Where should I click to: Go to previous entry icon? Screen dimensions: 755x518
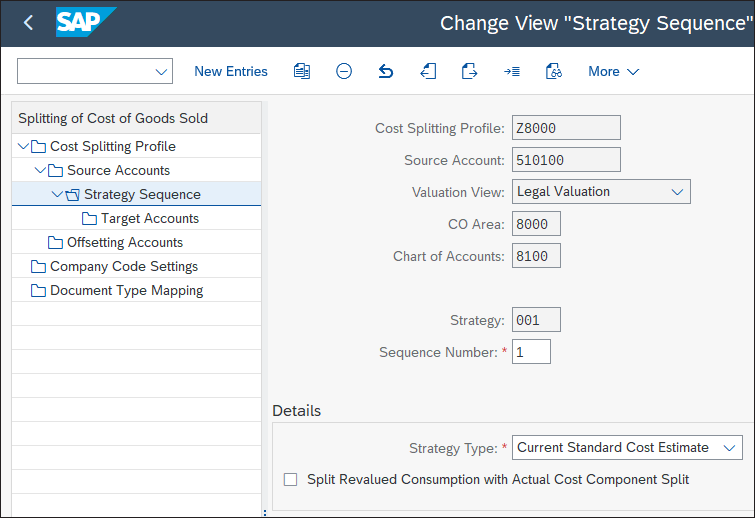click(x=428, y=71)
